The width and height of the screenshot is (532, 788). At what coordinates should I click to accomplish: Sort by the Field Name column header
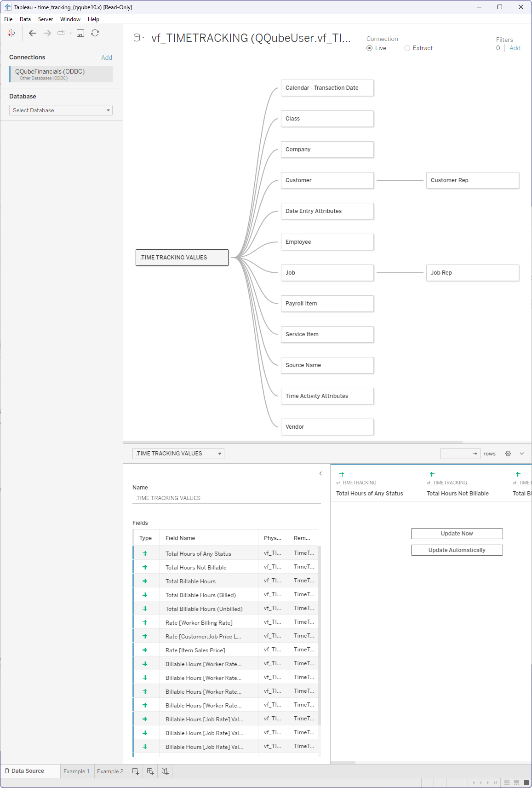point(209,538)
